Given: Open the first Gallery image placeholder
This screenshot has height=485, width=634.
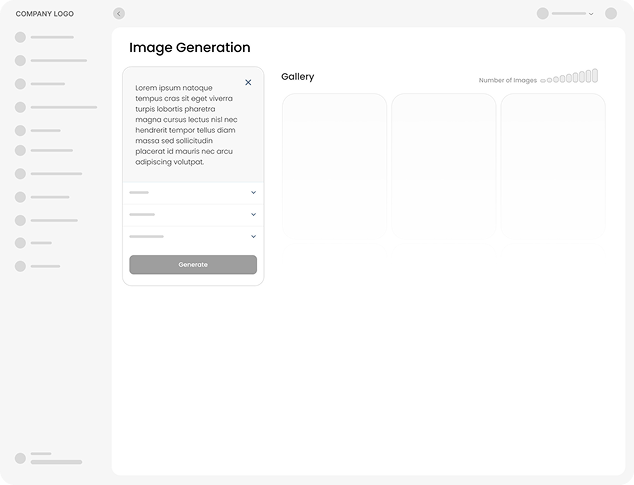Looking at the screenshot, I should tap(334, 163).
